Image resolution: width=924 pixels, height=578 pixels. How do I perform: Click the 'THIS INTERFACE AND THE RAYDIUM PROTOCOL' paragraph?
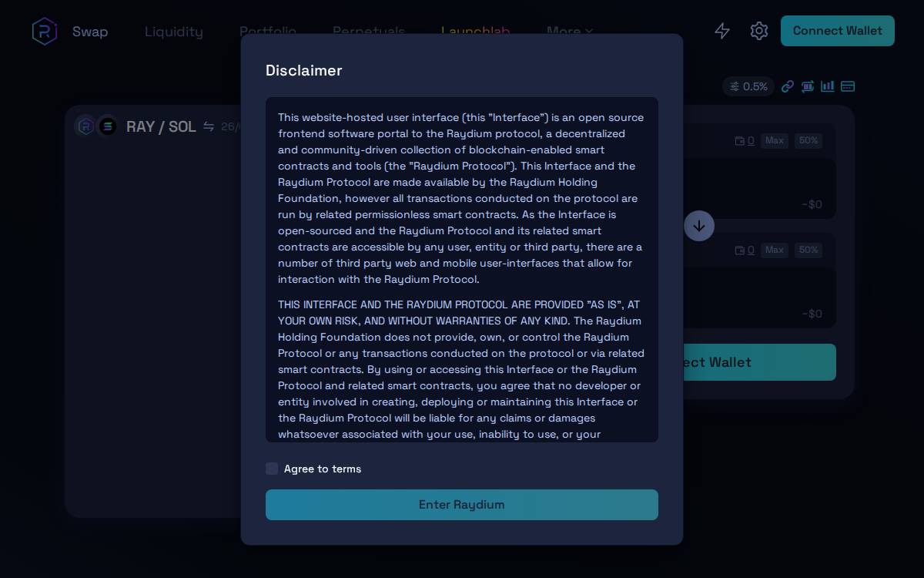pos(461,369)
